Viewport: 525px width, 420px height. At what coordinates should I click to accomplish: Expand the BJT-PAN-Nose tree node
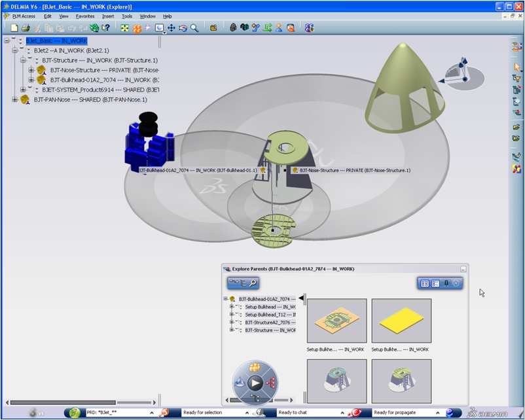(x=15, y=99)
